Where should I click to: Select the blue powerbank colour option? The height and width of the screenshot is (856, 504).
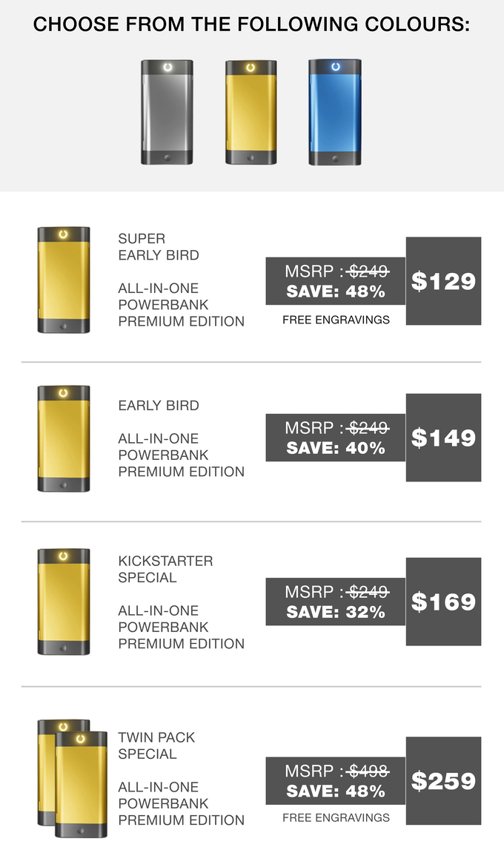[x=335, y=112]
